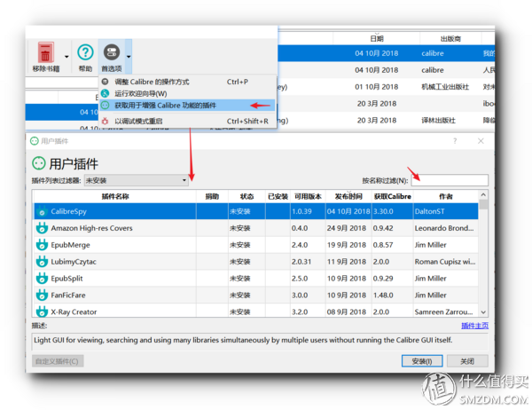Click 24 9月 2018 release date cell

coord(348,228)
